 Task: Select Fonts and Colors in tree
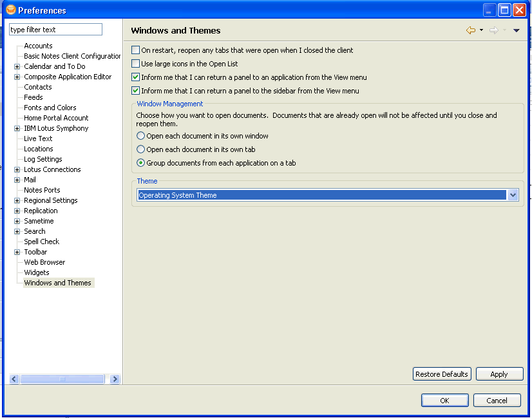pyautogui.click(x=50, y=108)
